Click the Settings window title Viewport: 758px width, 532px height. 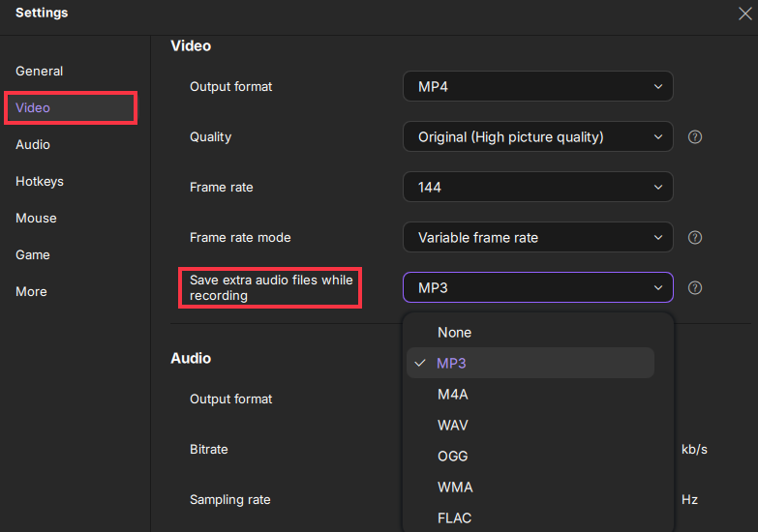pyautogui.click(x=42, y=13)
